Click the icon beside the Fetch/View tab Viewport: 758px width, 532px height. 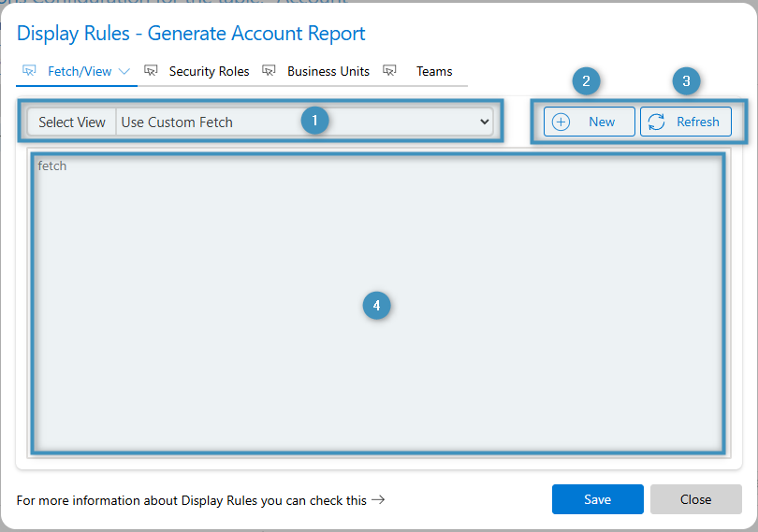pyautogui.click(x=29, y=71)
